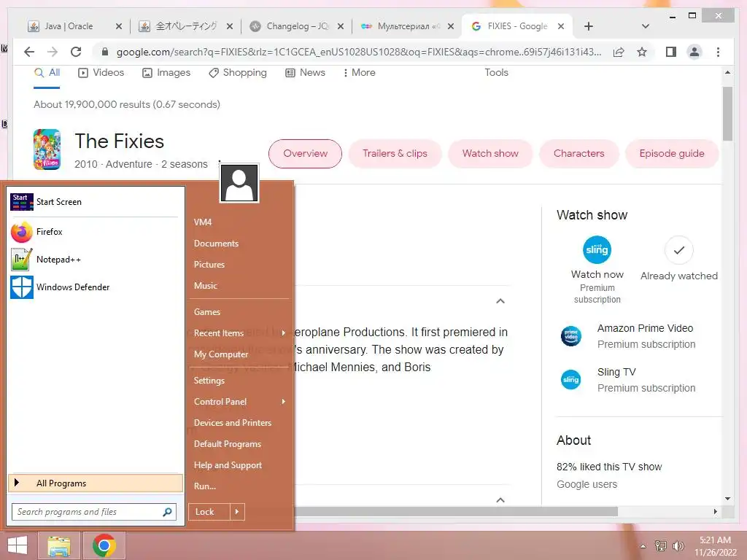
Task: Open File Explorer from the taskbar
Action: pos(58,545)
